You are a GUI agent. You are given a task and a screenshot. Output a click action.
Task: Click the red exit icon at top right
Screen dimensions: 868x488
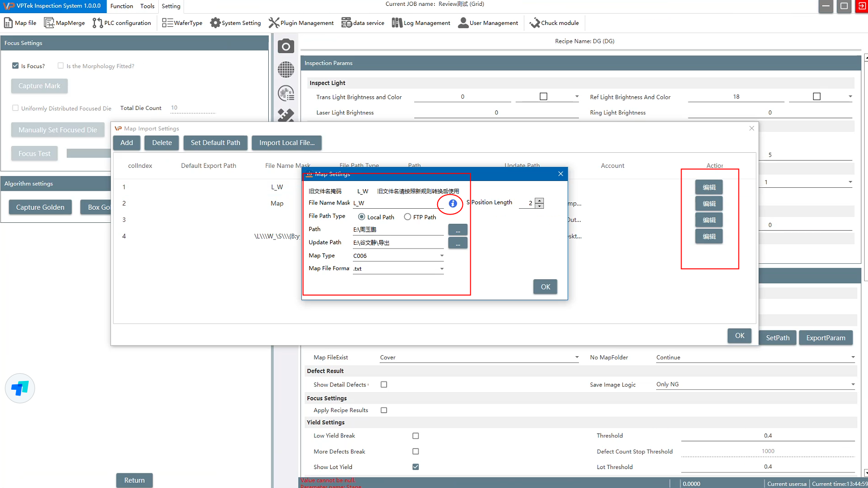click(862, 6)
